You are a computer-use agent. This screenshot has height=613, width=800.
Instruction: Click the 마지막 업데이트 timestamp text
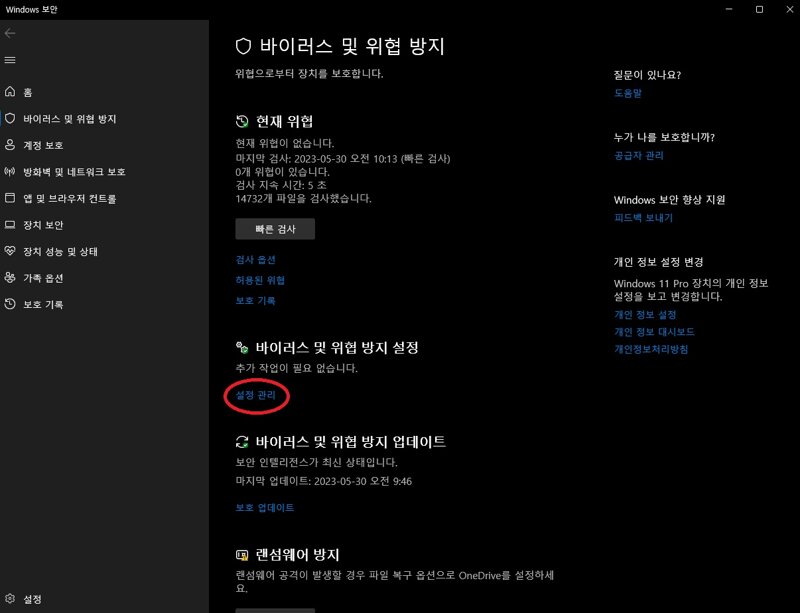tap(323, 481)
